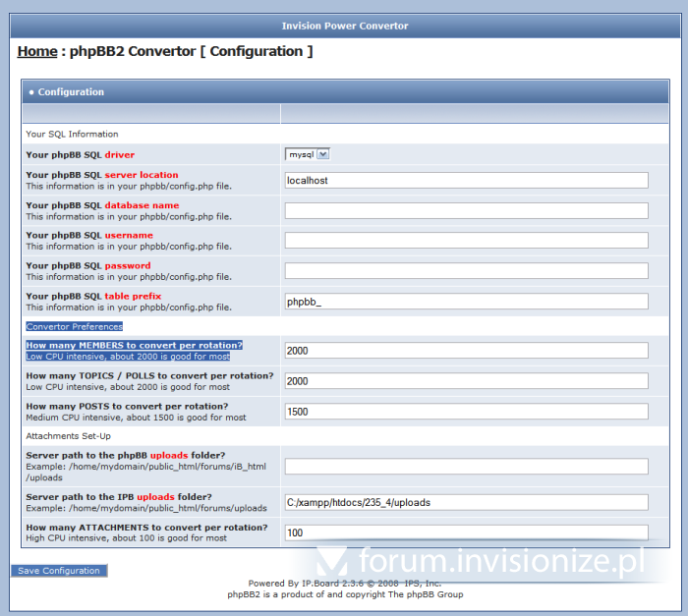This screenshot has height=616, width=688.
Task: Click the Invision Power Convertor title bar
Action: pyautogui.click(x=344, y=26)
